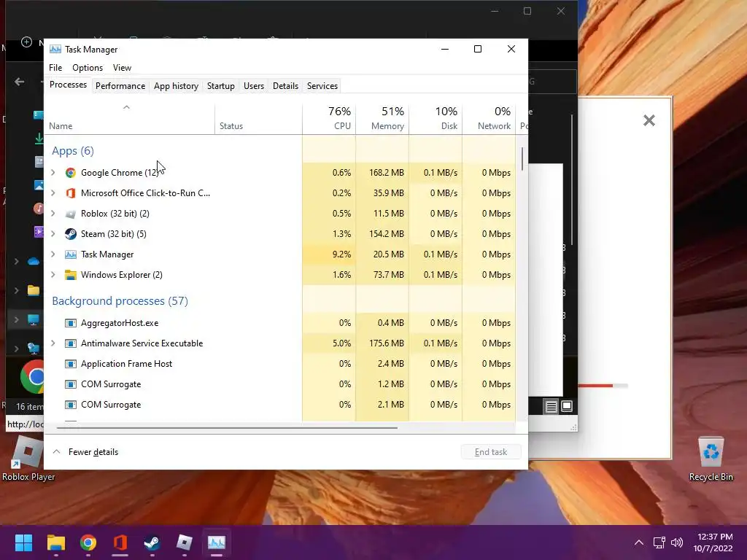Open the Options menu
Image resolution: width=747 pixels, height=560 pixels.
[x=88, y=68]
